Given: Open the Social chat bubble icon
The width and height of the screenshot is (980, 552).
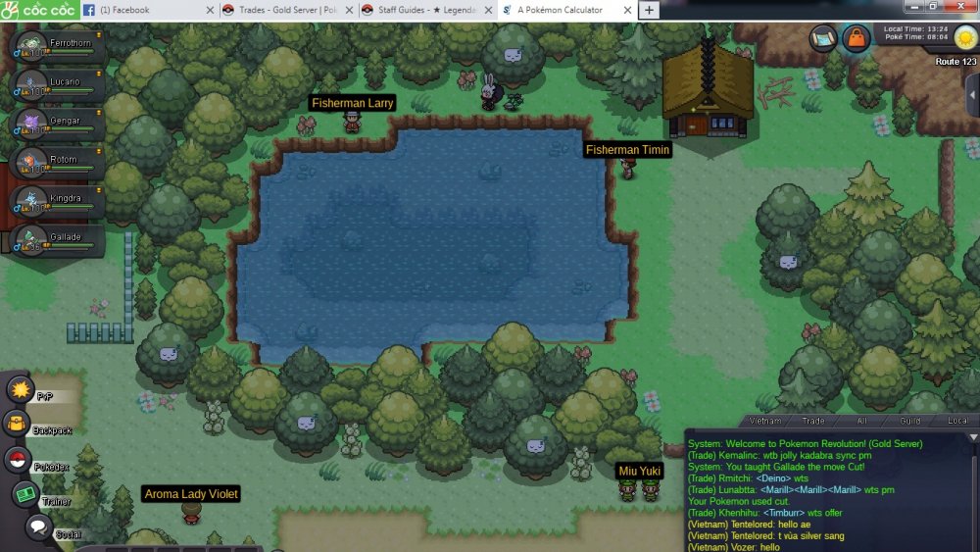Looking at the screenshot, I should click(x=38, y=527).
